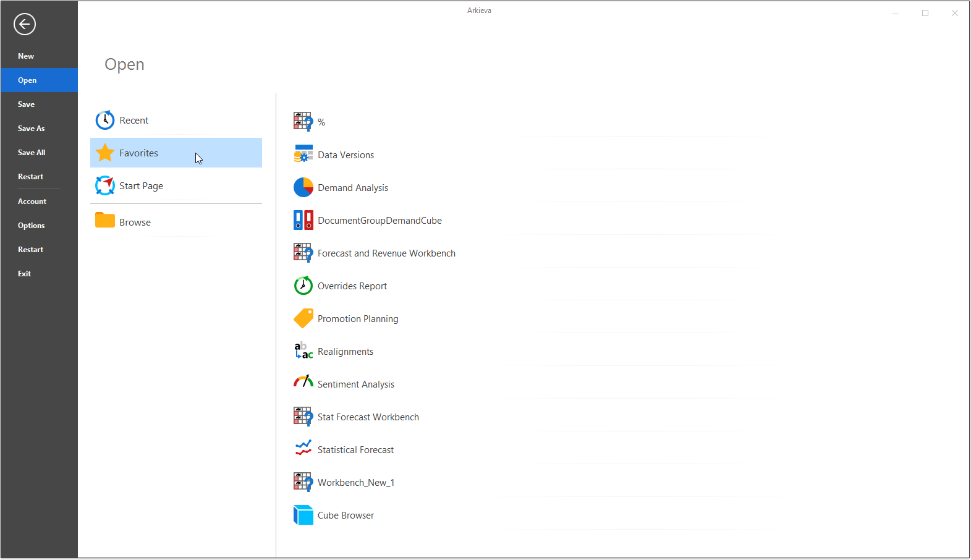Screen dimensions: 971x560
Task: Open DocumentGroupDemandCube label
Action: [x=379, y=221]
